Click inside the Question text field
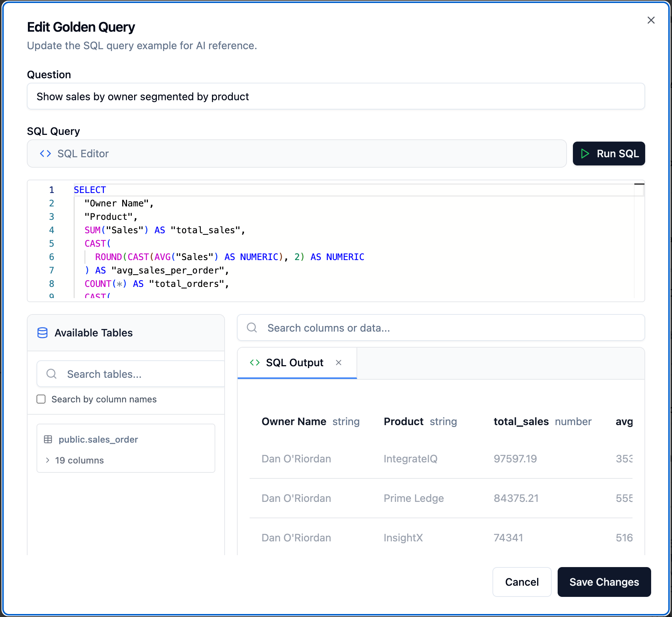The image size is (672, 617). (x=335, y=96)
